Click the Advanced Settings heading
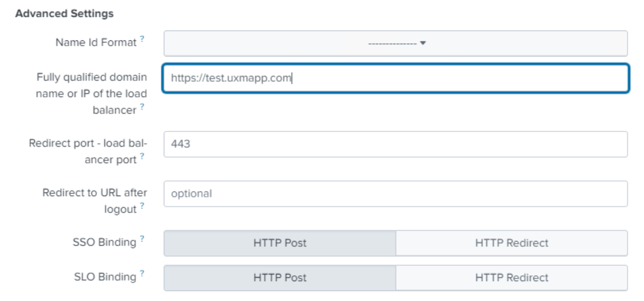This screenshot has width=644, height=301. pyautogui.click(x=64, y=13)
